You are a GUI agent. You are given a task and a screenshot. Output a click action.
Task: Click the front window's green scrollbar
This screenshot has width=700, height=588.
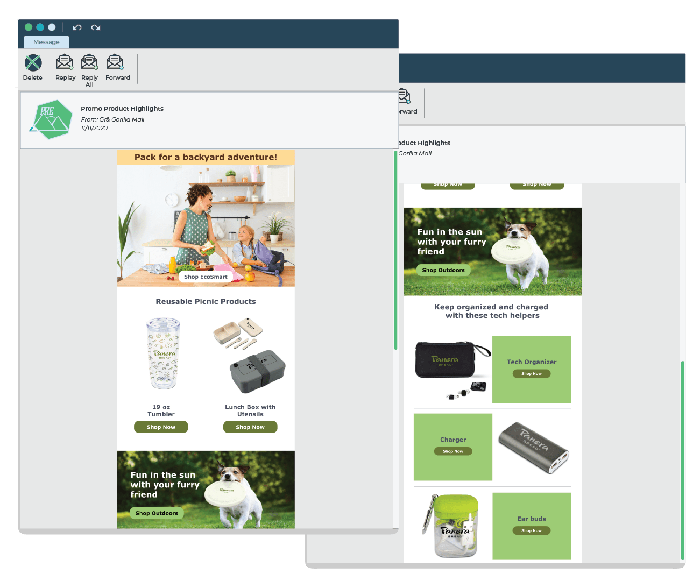(x=396, y=250)
